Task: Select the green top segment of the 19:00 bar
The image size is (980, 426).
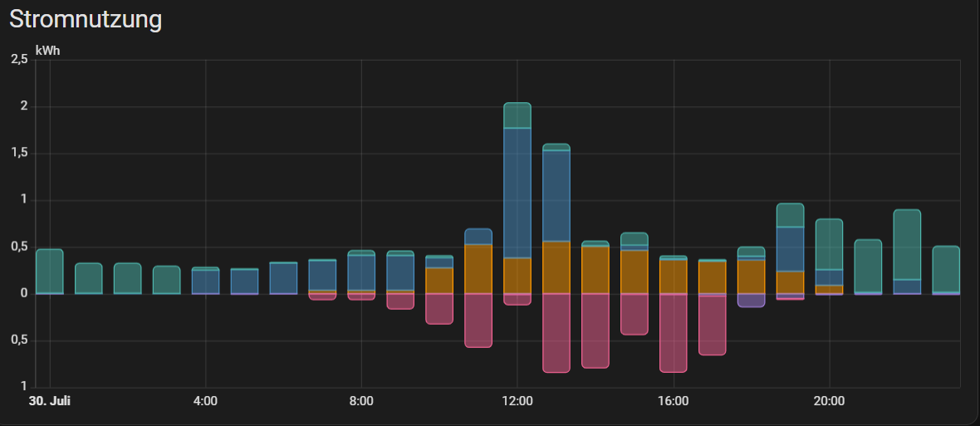Action: pos(790,216)
